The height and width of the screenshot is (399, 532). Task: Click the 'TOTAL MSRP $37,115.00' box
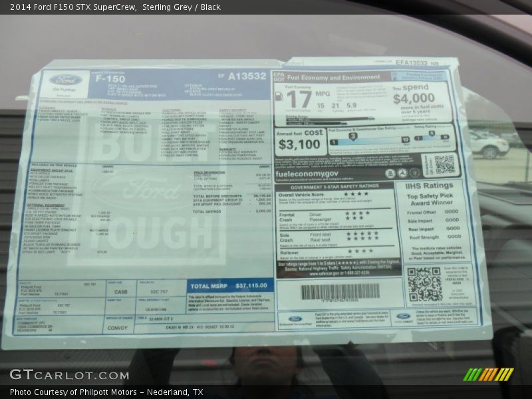click(230, 286)
